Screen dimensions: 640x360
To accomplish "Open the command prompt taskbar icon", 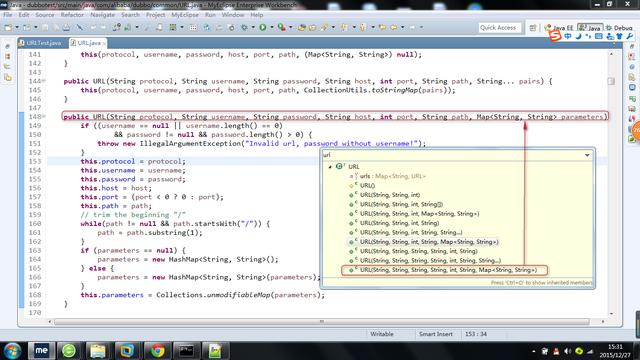I will (x=186, y=351).
